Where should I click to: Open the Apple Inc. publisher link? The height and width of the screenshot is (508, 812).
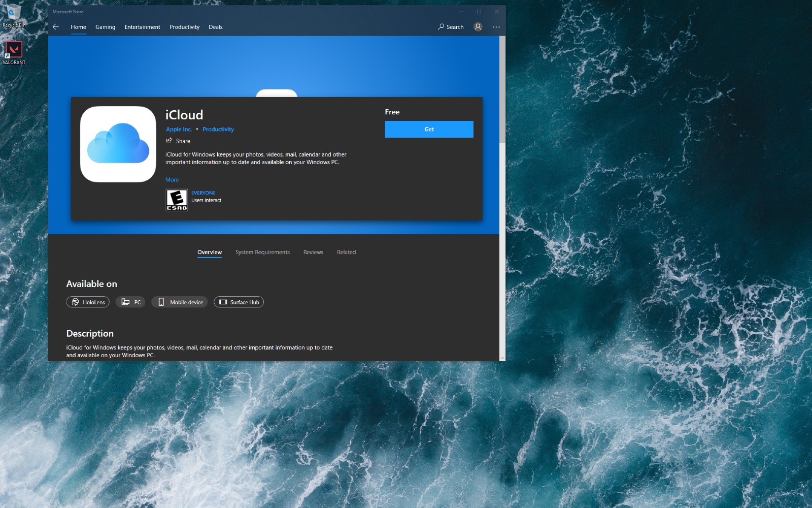(x=179, y=130)
